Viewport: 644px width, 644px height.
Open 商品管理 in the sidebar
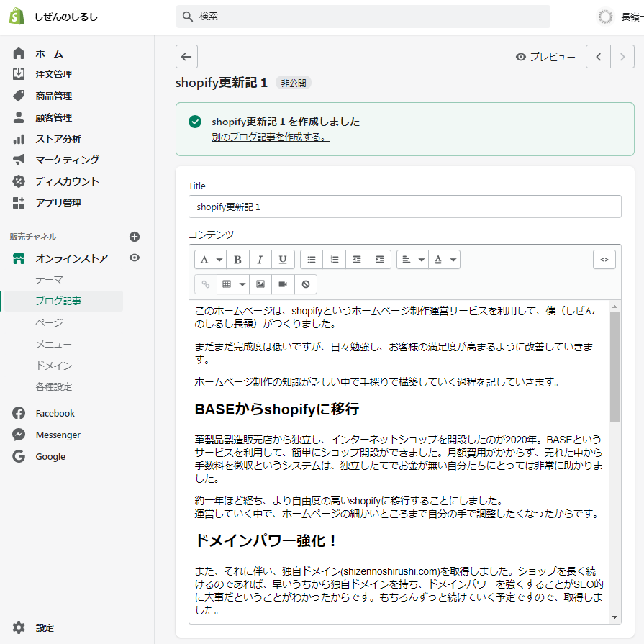click(54, 96)
